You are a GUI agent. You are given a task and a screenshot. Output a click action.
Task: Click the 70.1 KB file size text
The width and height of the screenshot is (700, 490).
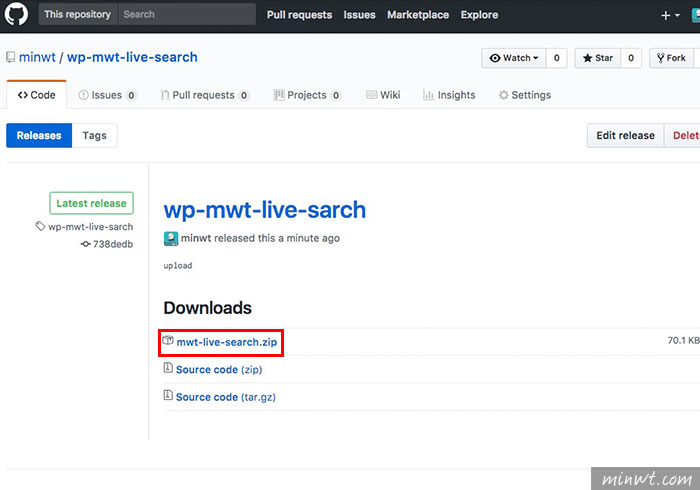coord(683,341)
